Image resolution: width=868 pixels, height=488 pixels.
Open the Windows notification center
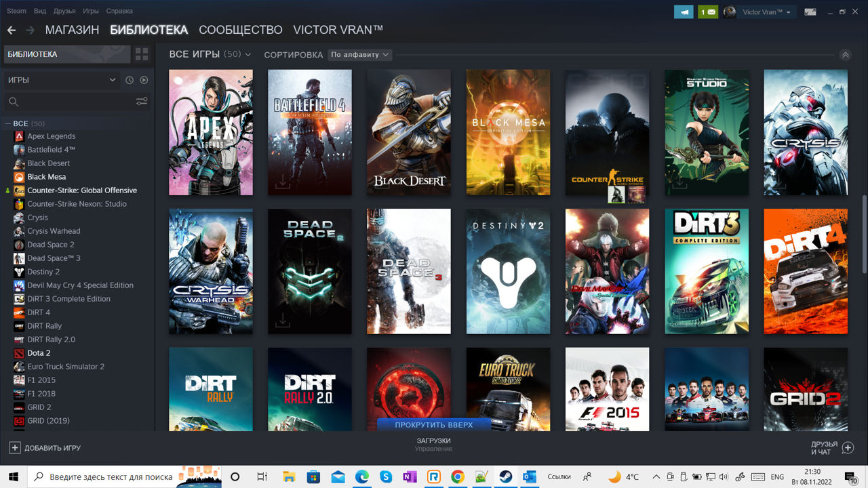850,477
